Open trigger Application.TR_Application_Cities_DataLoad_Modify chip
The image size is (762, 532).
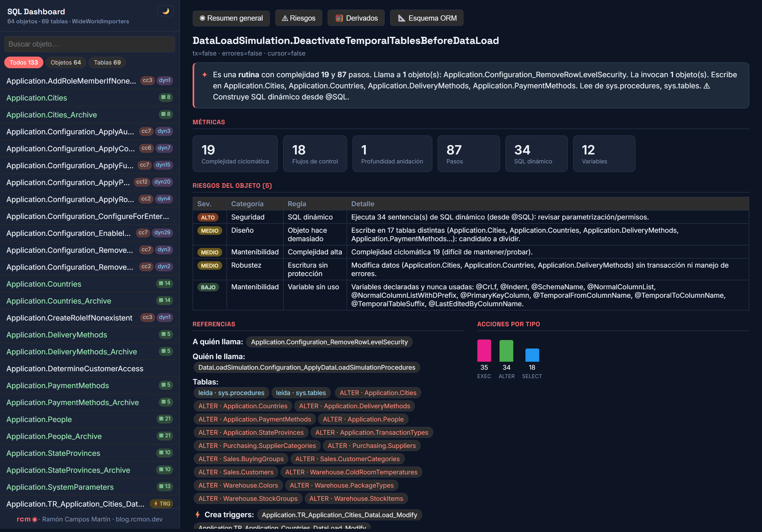pos(339,515)
